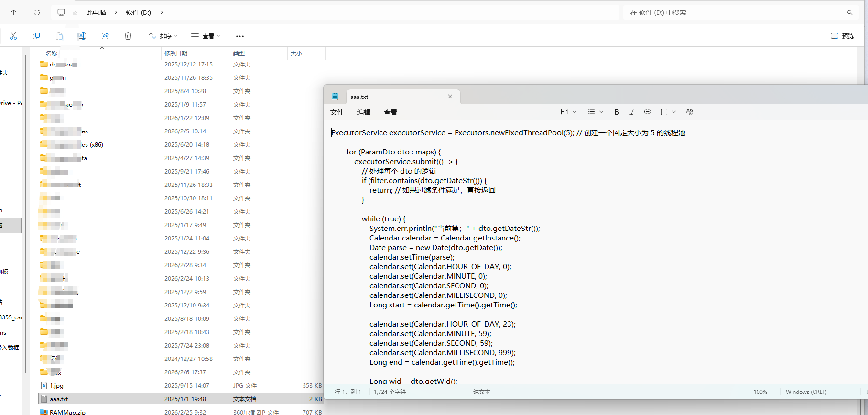The height and width of the screenshot is (415, 868).
Task: Click the 360压缩 ZIP 文件 type cell
Action: 256,412
